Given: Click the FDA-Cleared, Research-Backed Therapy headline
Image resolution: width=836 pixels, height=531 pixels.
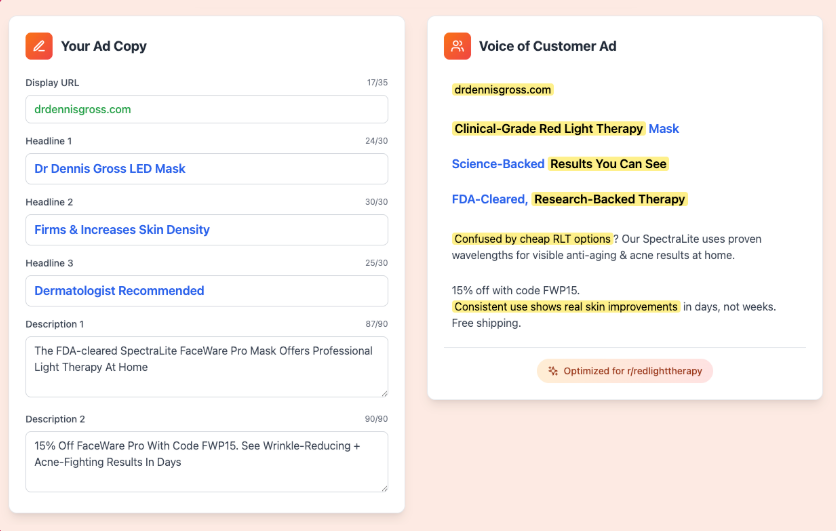Looking at the screenshot, I should coord(569,199).
